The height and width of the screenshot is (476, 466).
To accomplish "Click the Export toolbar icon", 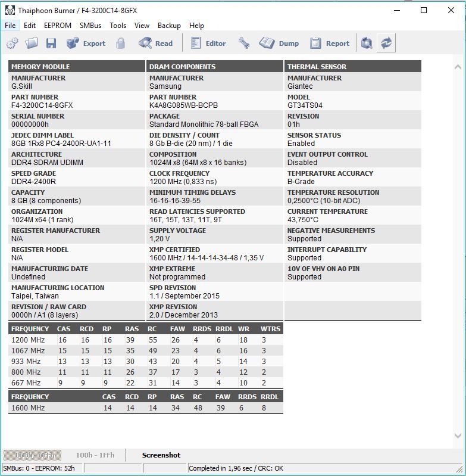I will tap(73, 43).
